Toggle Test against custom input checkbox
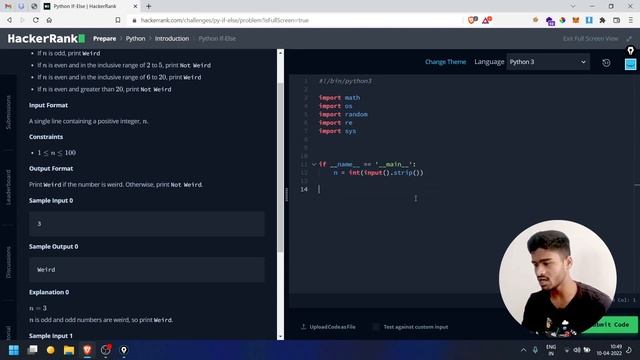 point(376,327)
